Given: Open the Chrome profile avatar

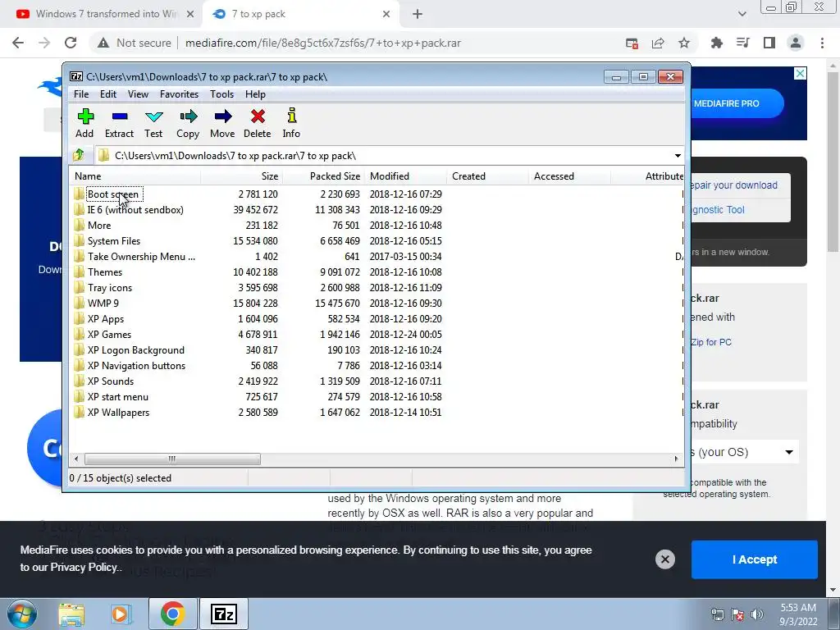Looking at the screenshot, I should [x=796, y=43].
